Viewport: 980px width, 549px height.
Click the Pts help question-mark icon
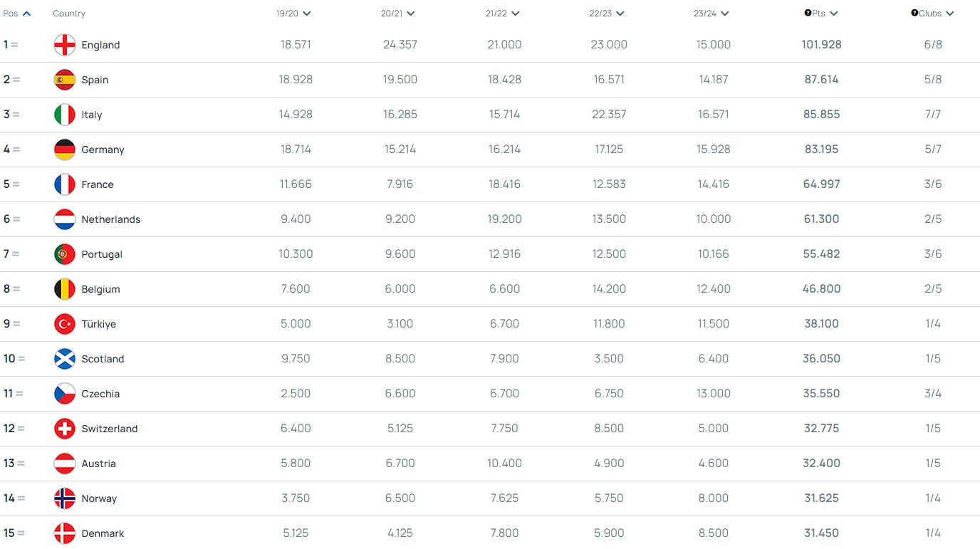point(808,13)
